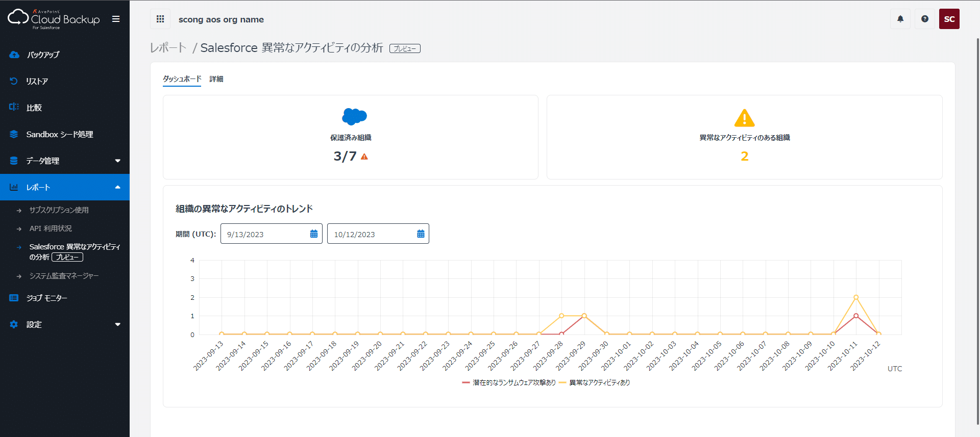Click the yellow data point on 2023-10-11
This screenshot has width=980, height=437.
coord(856,297)
